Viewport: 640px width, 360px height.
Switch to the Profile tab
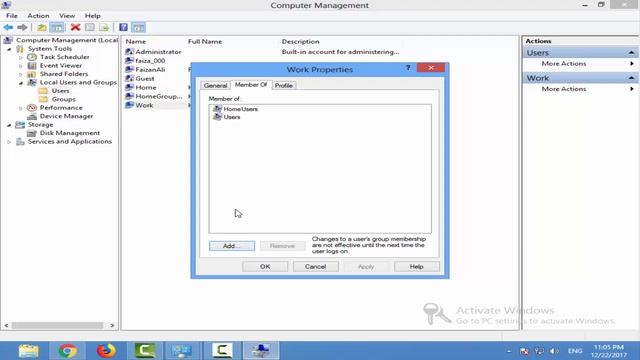pos(284,85)
